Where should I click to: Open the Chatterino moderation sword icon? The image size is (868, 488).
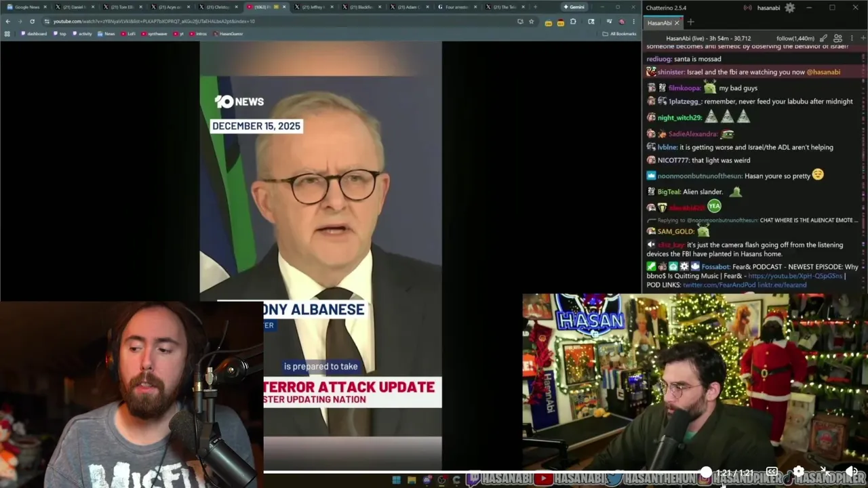coord(823,39)
